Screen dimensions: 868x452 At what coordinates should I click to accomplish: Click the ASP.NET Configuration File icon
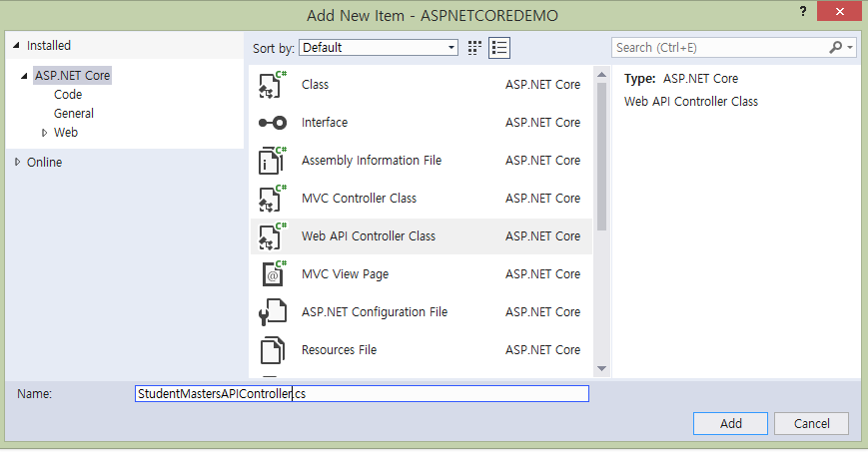[273, 312]
